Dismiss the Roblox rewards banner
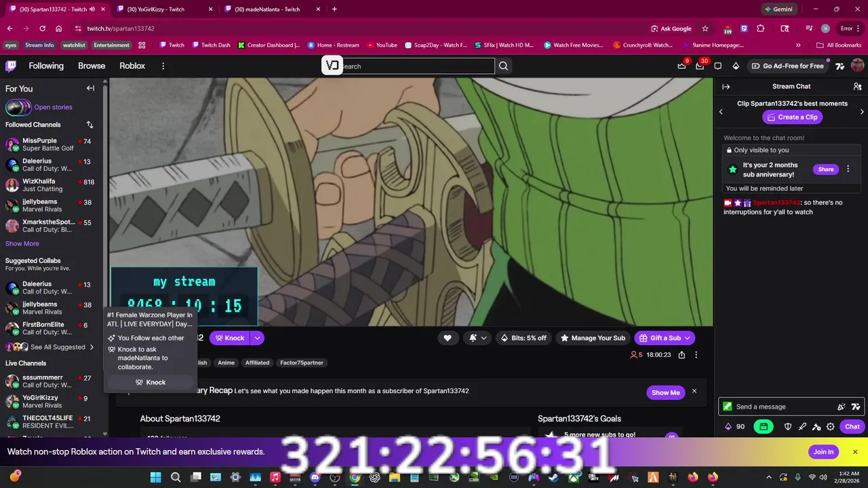Screen dimensions: 868x488 (855, 452)
